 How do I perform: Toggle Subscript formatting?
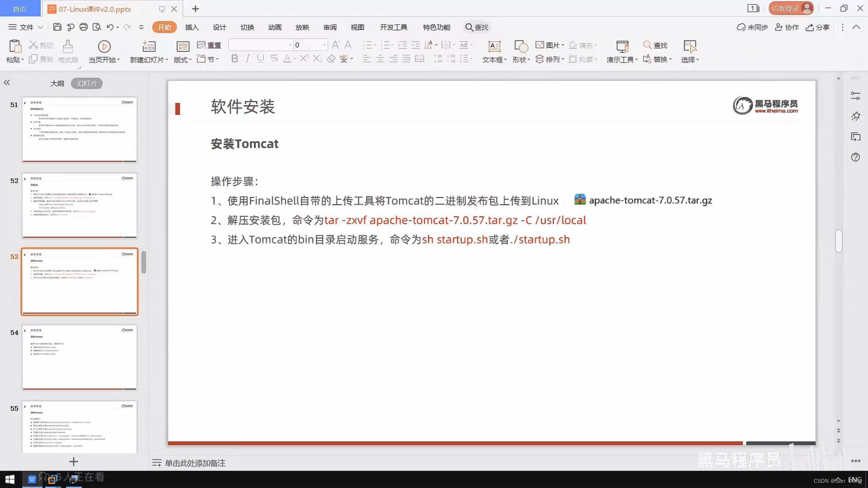pyautogui.click(x=317, y=59)
